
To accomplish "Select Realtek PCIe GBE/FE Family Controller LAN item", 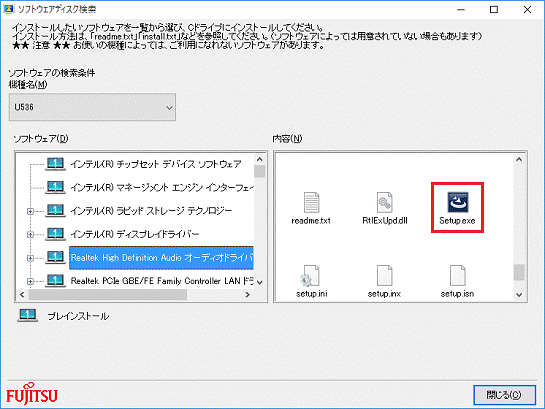I will pyautogui.click(x=162, y=281).
